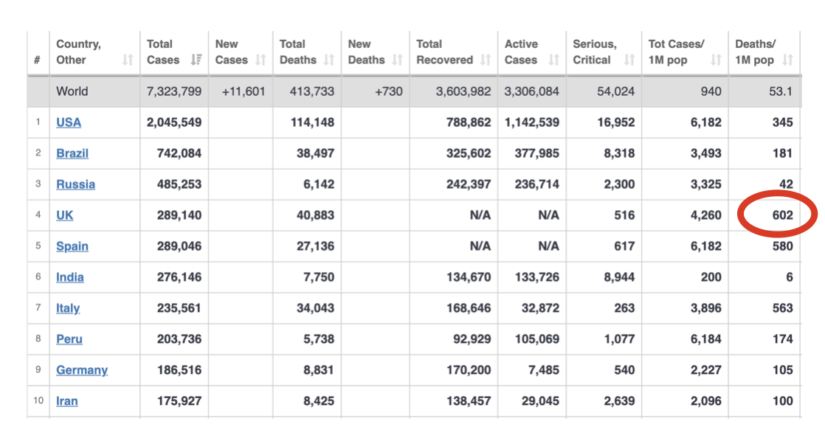Sort by Total Deaths column arrows
The height and width of the screenshot is (435, 825).
tap(329, 60)
